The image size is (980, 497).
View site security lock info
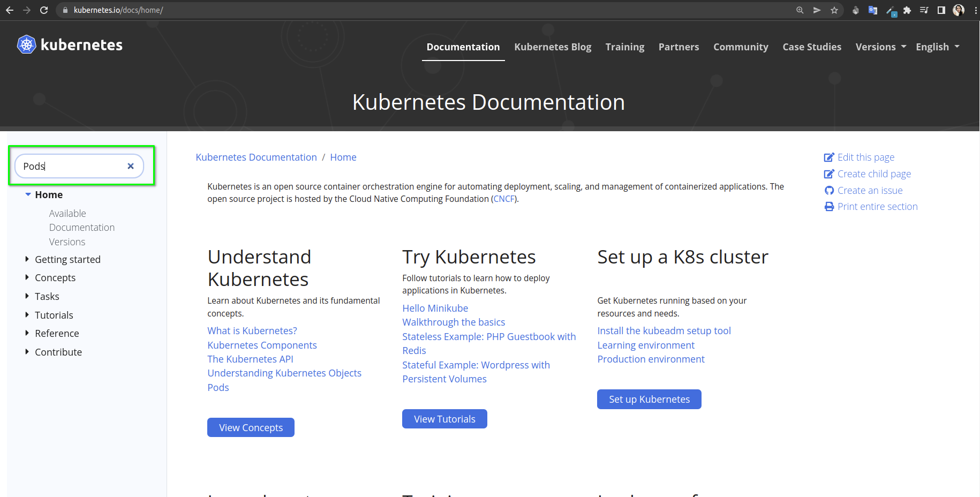65,10
